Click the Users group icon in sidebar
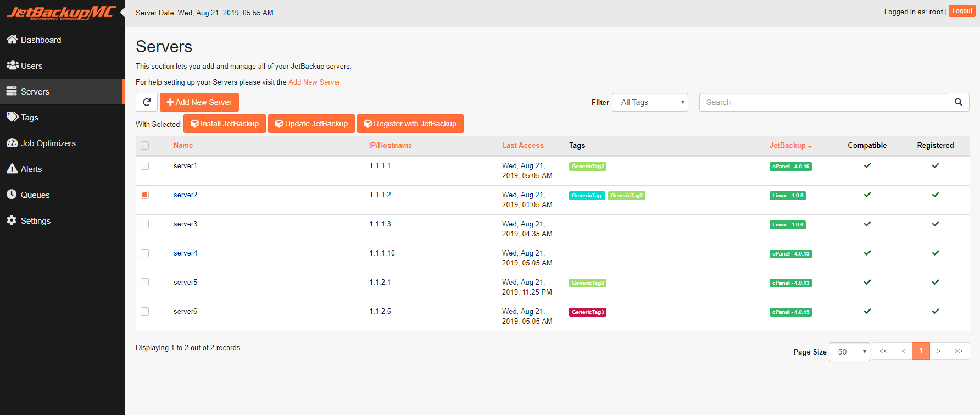Screen dimensions: 980x415 click(13, 65)
